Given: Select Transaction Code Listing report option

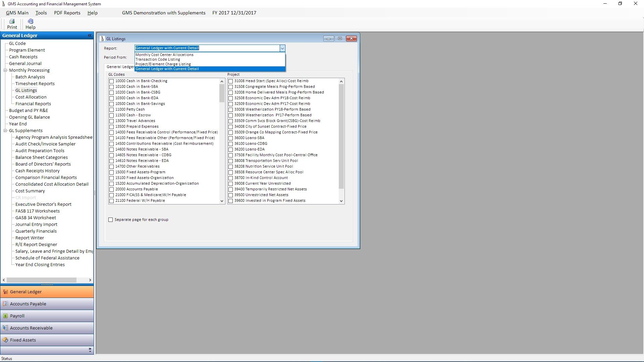Looking at the screenshot, I should [158, 59].
